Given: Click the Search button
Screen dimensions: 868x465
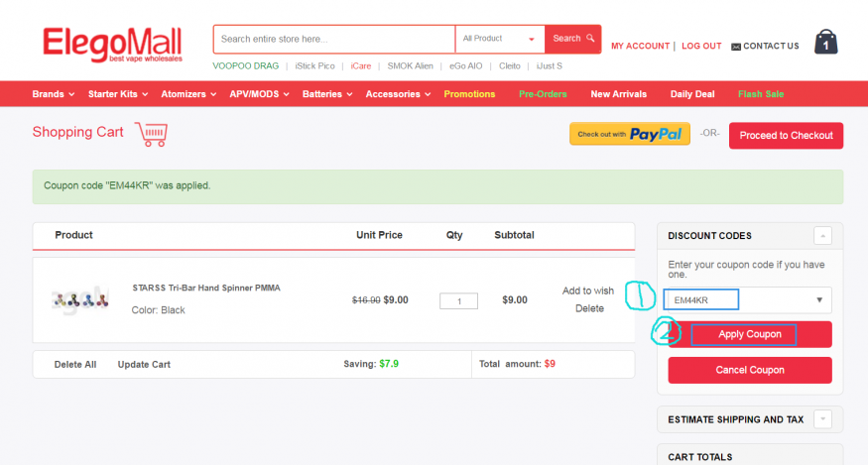Looking at the screenshot, I should tap(573, 39).
